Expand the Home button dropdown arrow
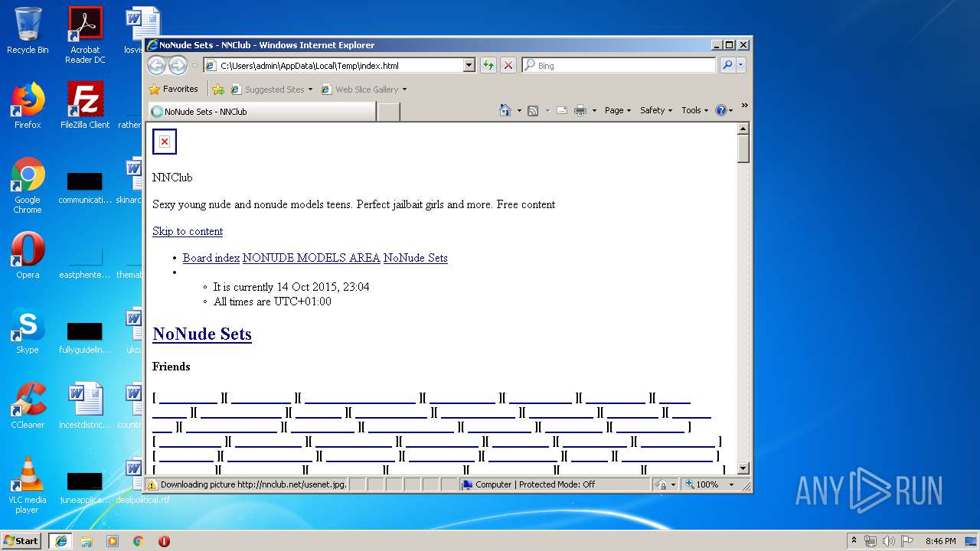The image size is (980, 551). (519, 111)
